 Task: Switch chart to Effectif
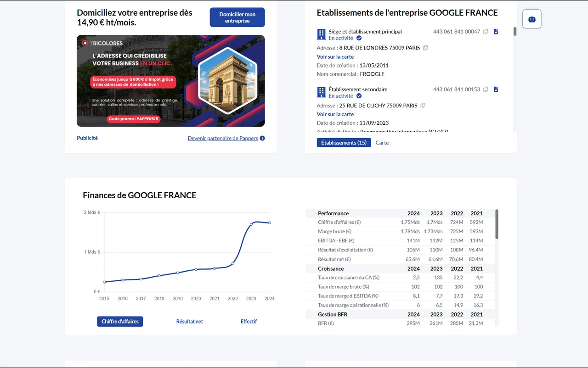click(x=249, y=322)
